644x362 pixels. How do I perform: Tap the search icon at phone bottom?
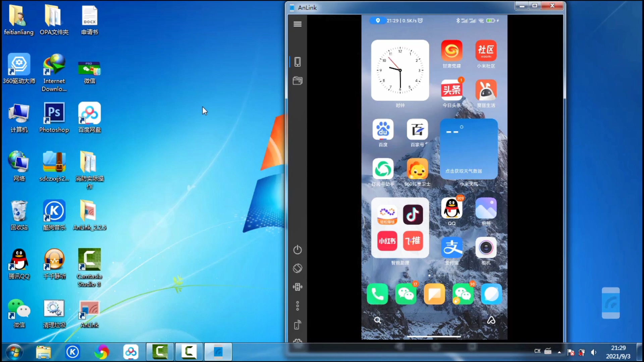click(377, 320)
